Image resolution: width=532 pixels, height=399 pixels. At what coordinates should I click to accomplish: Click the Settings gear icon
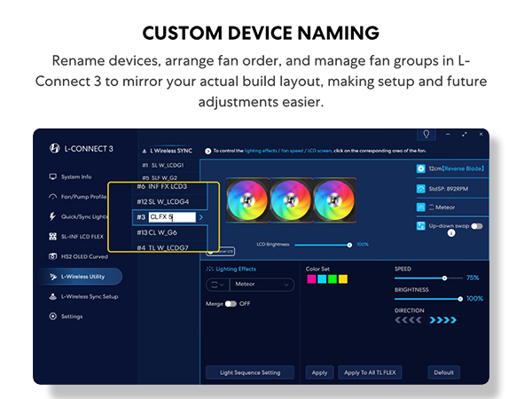(x=52, y=317)
